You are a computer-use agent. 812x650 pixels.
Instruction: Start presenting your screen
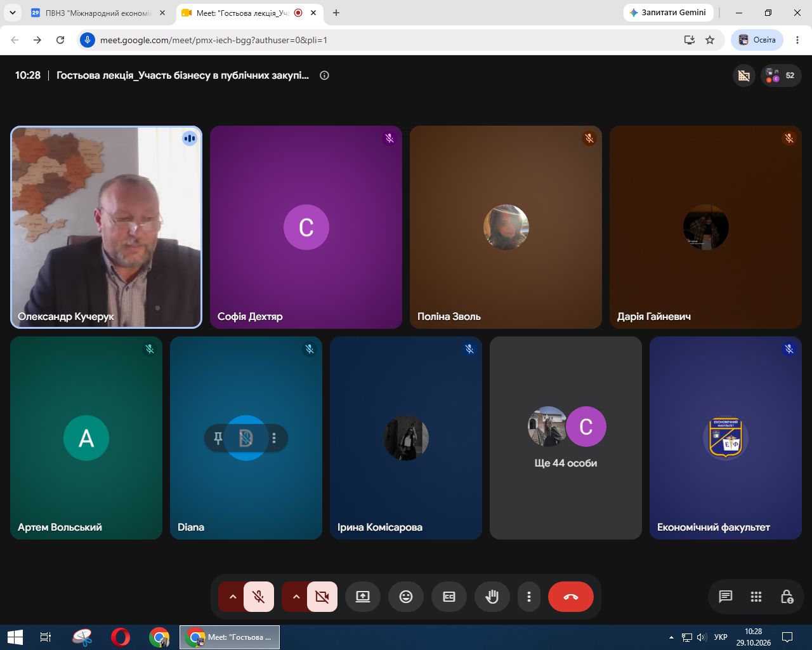pos(363,597)
